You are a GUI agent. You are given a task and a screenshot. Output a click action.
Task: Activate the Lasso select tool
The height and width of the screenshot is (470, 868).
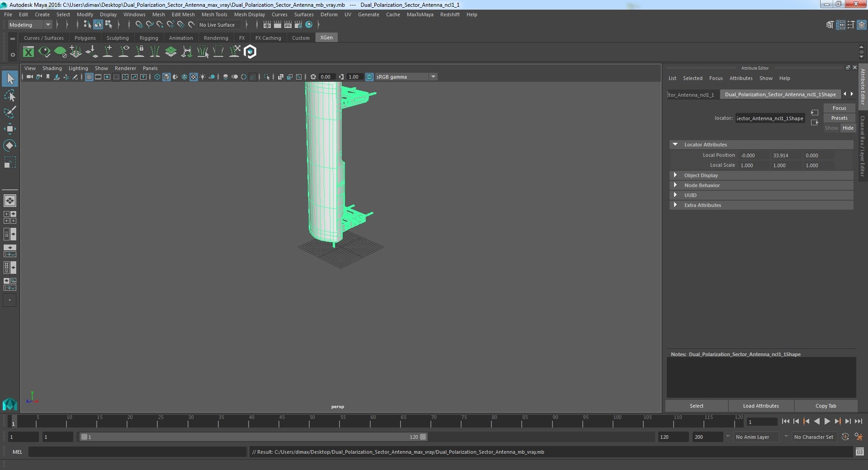tap(9, 95)
